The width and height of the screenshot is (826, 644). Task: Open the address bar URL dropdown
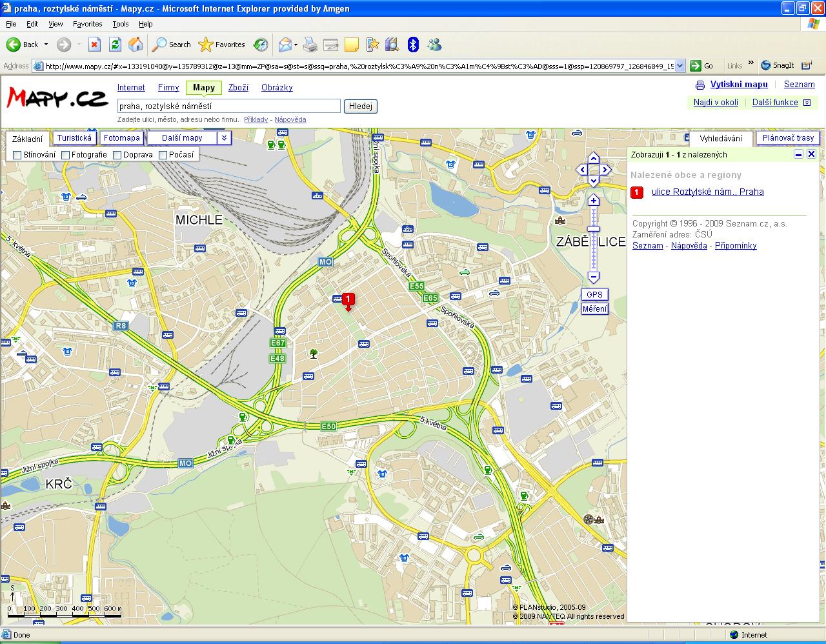click(x=680, y=66)
